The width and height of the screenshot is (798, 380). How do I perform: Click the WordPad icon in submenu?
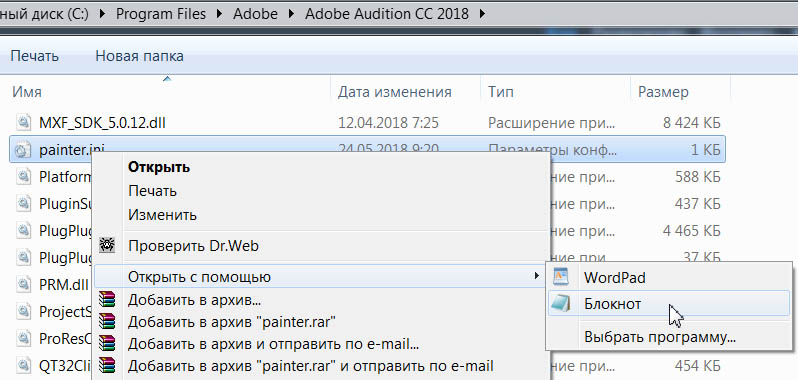561,277
